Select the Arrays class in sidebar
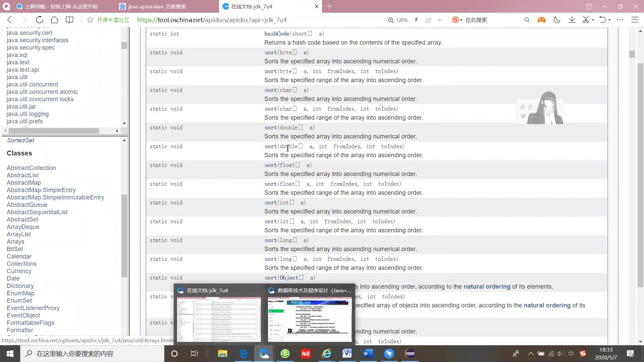This screenshot has height=362, width=644. click(x=15, y=241)
